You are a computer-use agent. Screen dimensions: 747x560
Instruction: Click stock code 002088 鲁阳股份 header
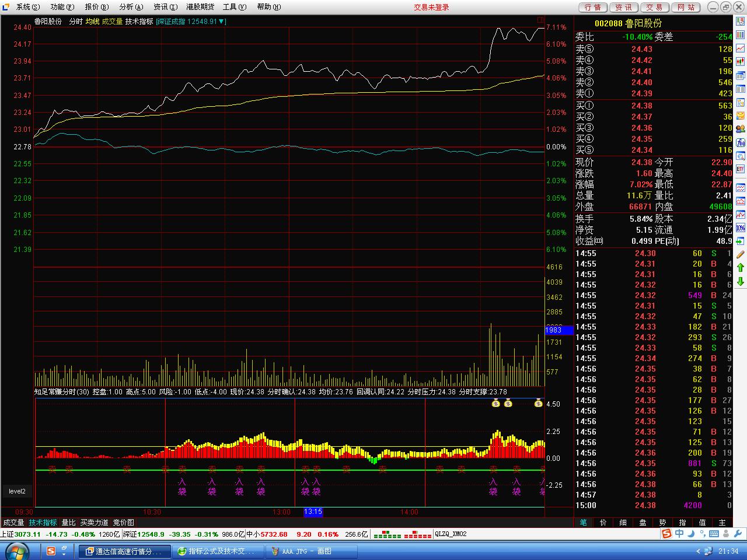click(629, 23)
